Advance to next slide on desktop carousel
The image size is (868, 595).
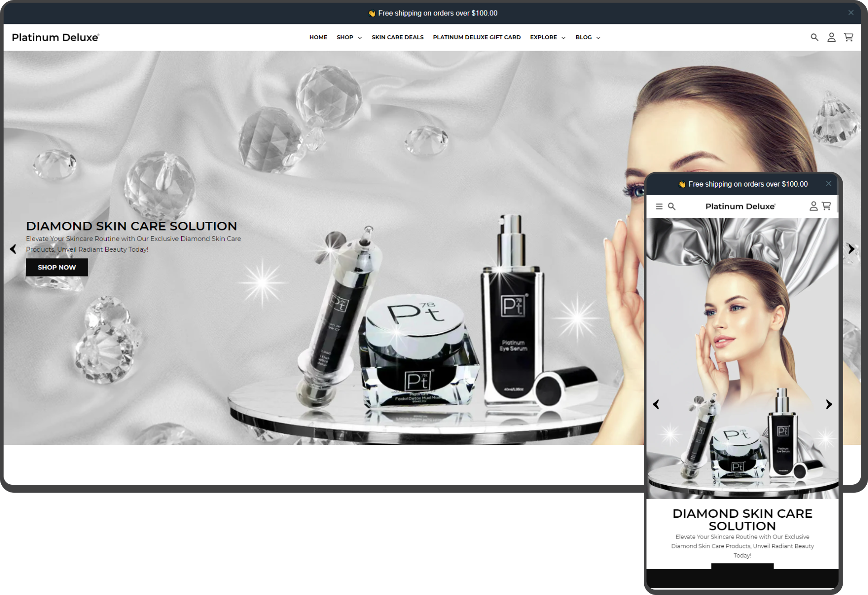[851, 249]
